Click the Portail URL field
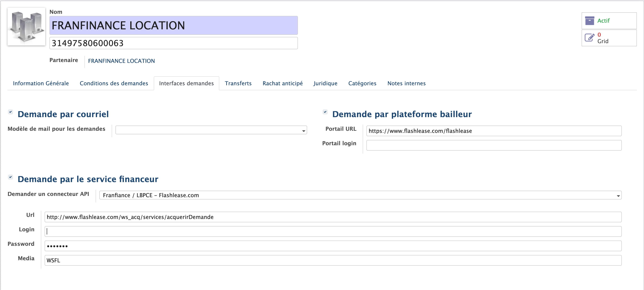This screenshot has height=290, width=644. pyautogui.click(x=494, y=131)
